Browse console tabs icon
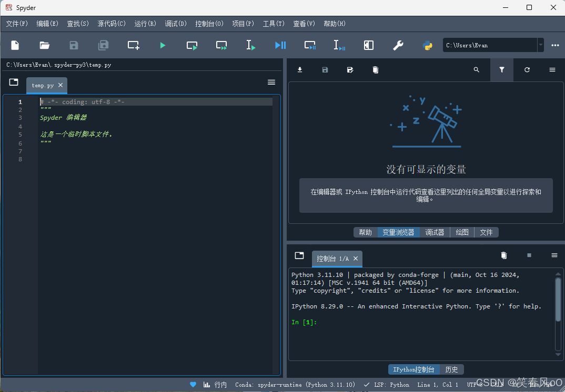 click(x=299, y=255)
